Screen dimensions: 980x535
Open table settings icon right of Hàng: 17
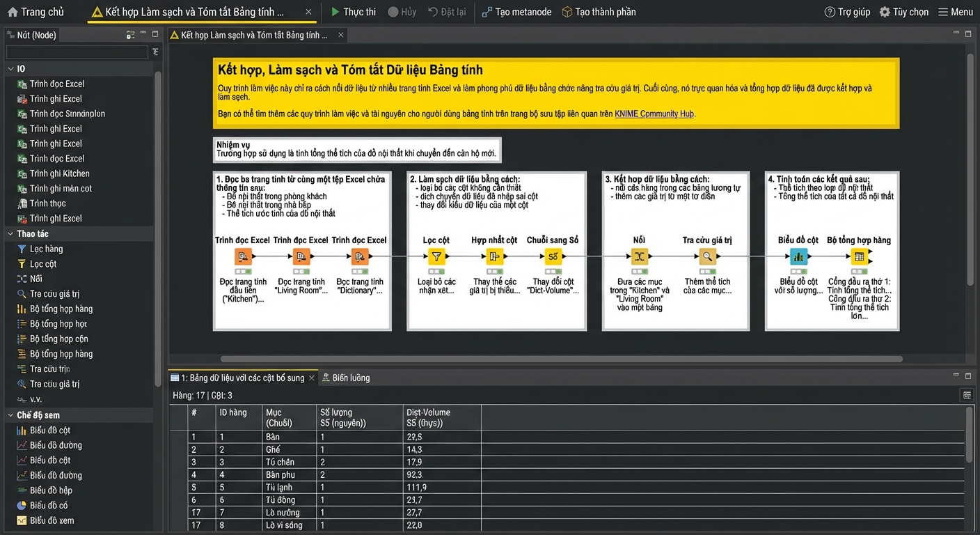(x=967, y=395)
